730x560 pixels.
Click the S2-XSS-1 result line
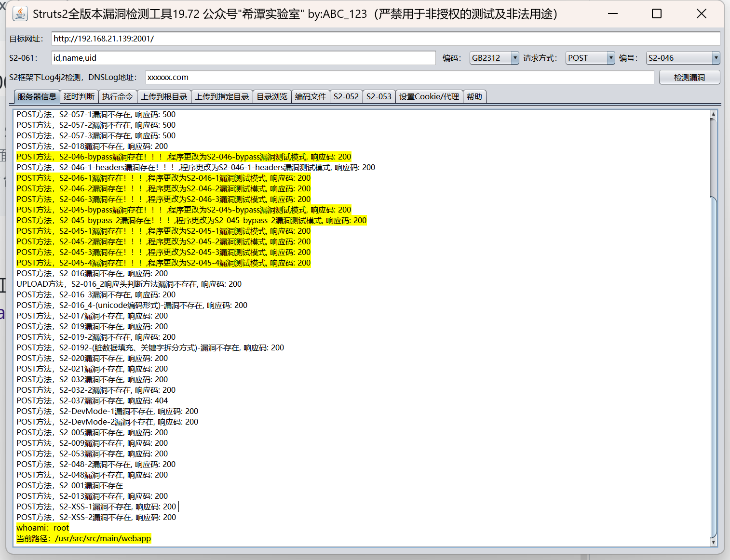(96, 507)
